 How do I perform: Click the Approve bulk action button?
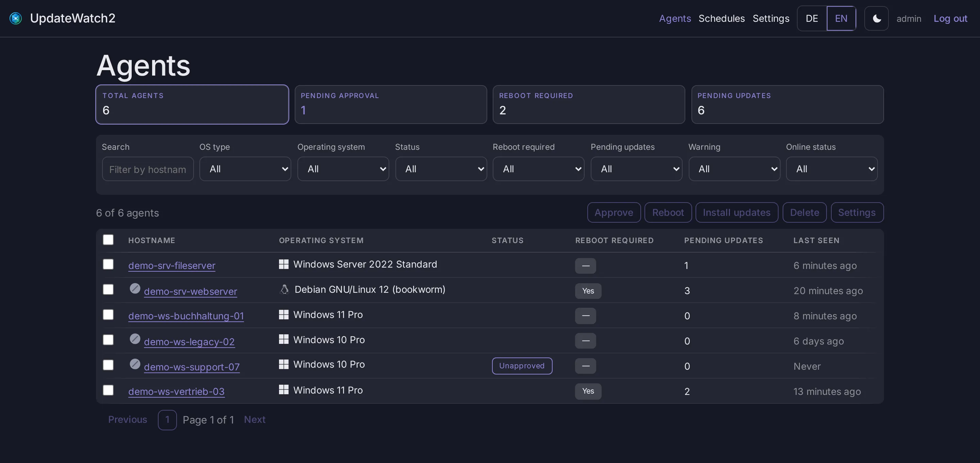coord(614,212)
